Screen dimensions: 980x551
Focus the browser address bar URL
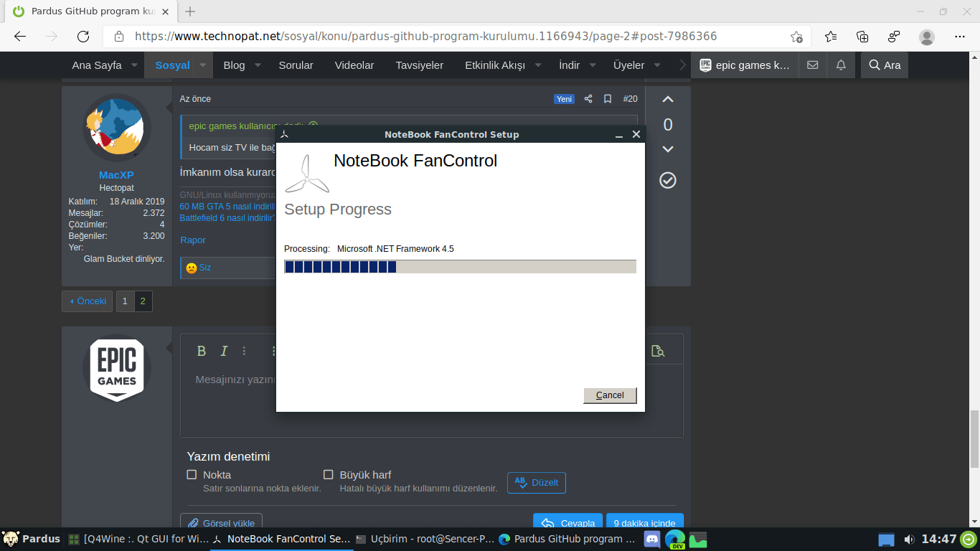[425, 37]
